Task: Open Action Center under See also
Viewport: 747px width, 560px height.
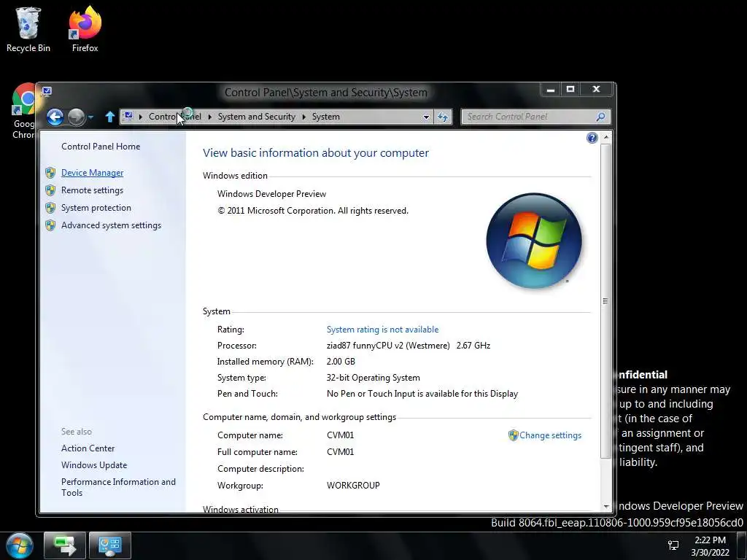Action: (x=88, y=448)
